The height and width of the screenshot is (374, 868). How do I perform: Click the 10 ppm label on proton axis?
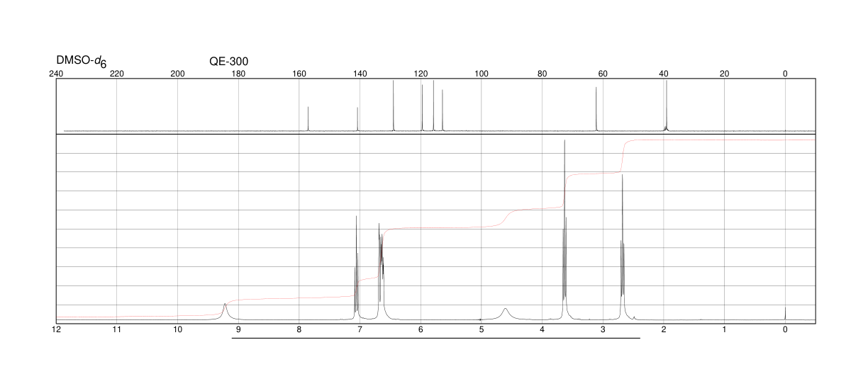(x=178, y=329)
